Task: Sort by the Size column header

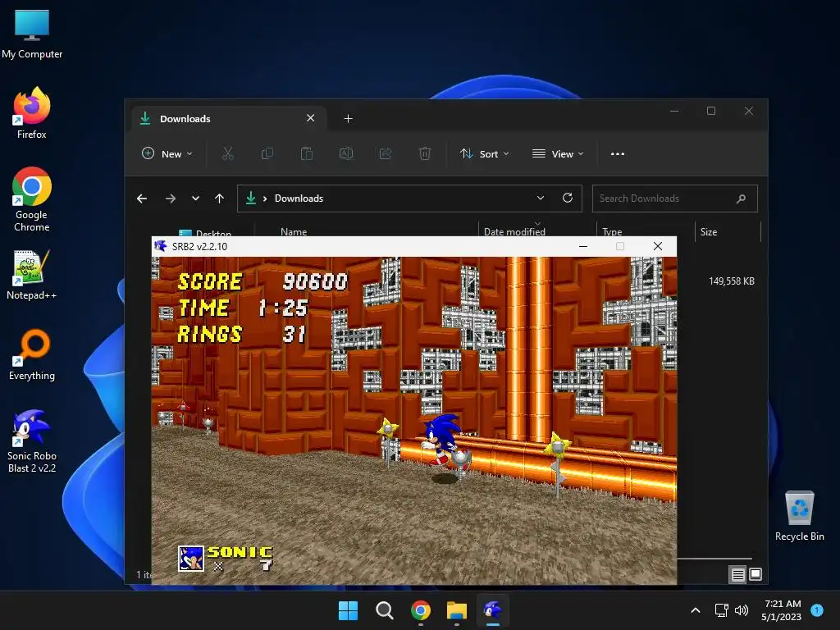Action: click(709, 232)
